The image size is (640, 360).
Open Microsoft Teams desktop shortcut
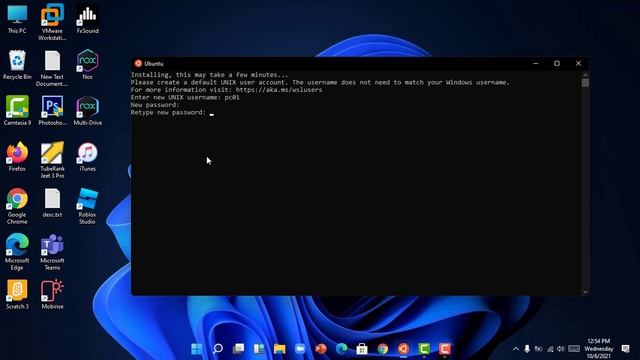point(52,252)
